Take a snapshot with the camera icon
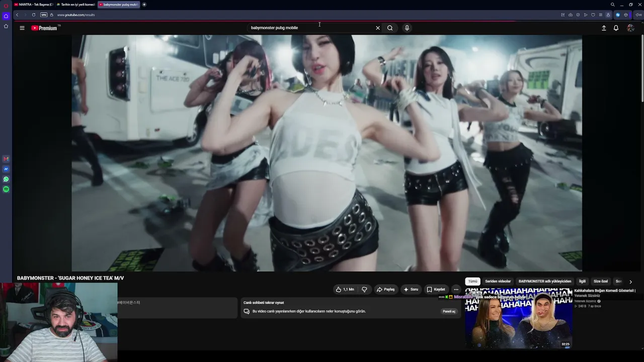 pos(570,15)
